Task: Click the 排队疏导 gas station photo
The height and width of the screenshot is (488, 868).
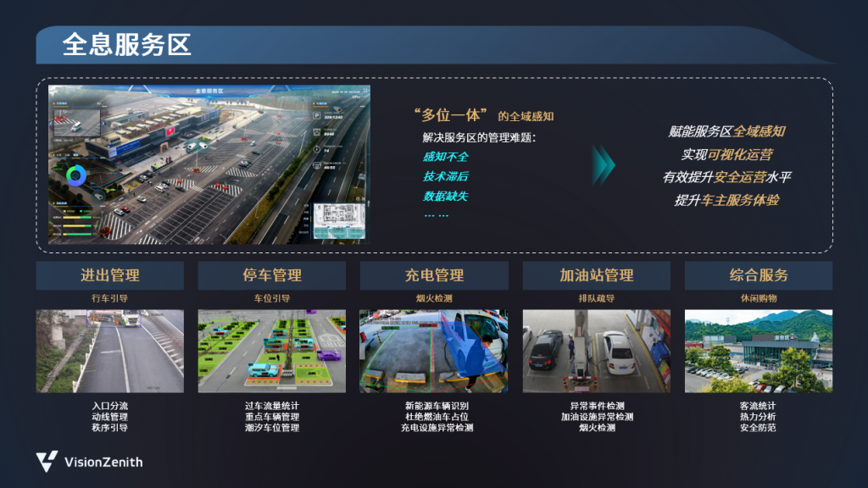Action: 596,351
